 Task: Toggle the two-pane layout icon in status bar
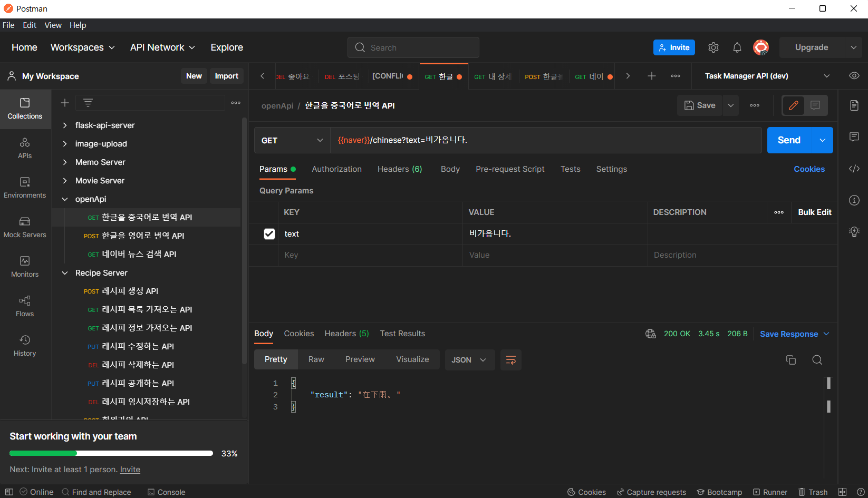click(x=843, y=492)
